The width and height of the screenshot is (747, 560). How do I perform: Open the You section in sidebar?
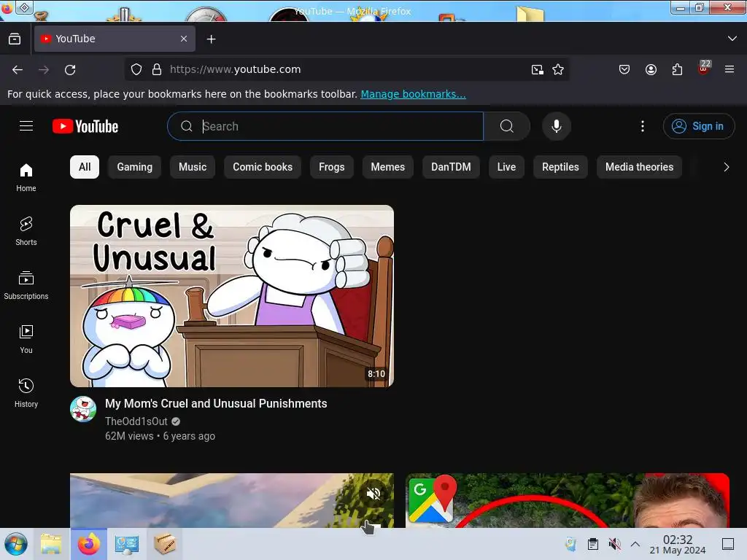26,339
